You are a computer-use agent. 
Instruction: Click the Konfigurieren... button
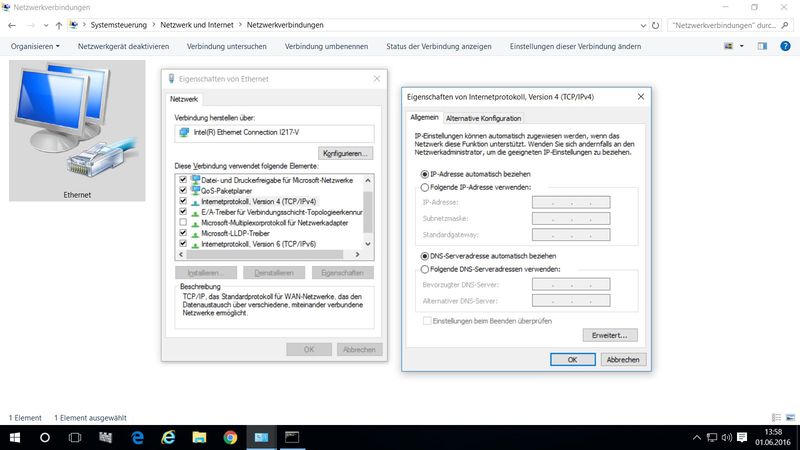tap(346, 153)
